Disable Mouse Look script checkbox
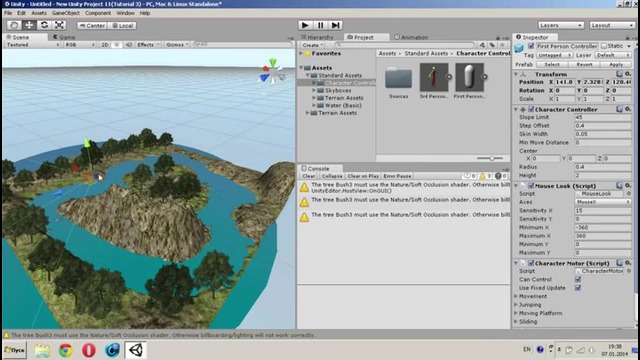The height and width of the screenshot is (360, 640). [531, 186]
